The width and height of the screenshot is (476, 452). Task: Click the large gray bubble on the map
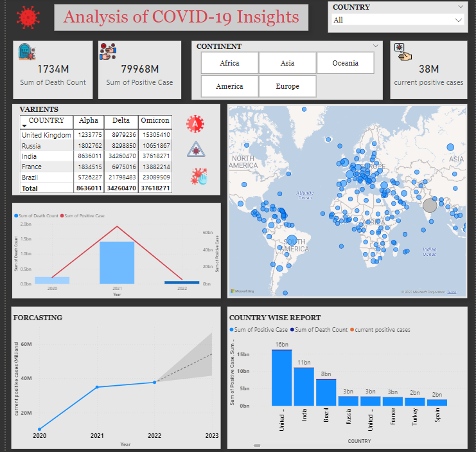tap(430, 206)
